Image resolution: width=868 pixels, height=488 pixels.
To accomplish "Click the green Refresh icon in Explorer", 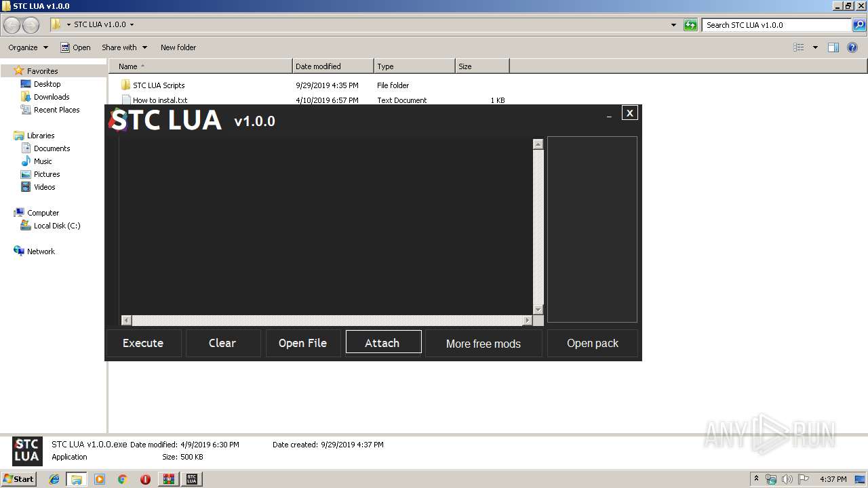I will coord(690,25).
